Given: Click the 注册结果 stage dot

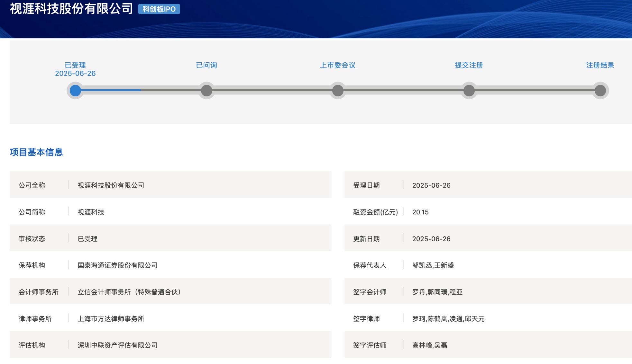Looking at the screenshot, I should coord(600,91).
